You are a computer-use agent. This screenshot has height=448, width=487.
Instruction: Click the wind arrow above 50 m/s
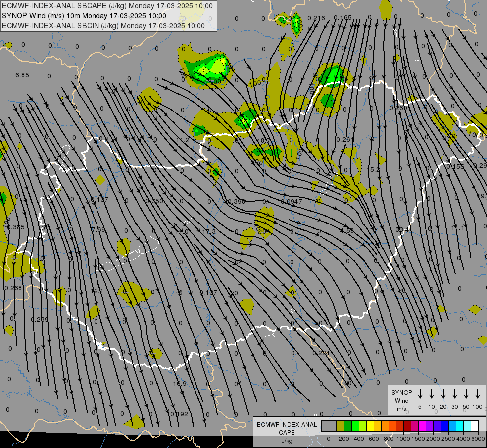click(466, 394)
